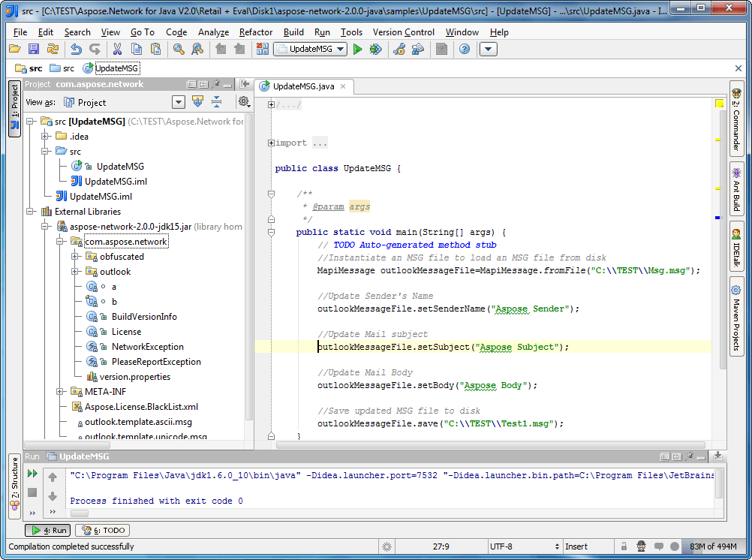The image size is (752, 560).
Task: Click the Paste clipboard icon
Action: click(155, 49)
